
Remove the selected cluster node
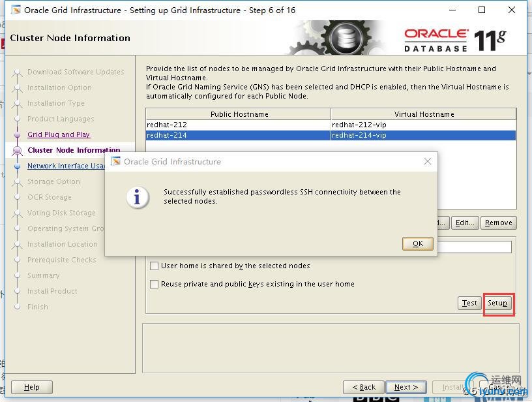pos(498,223)
